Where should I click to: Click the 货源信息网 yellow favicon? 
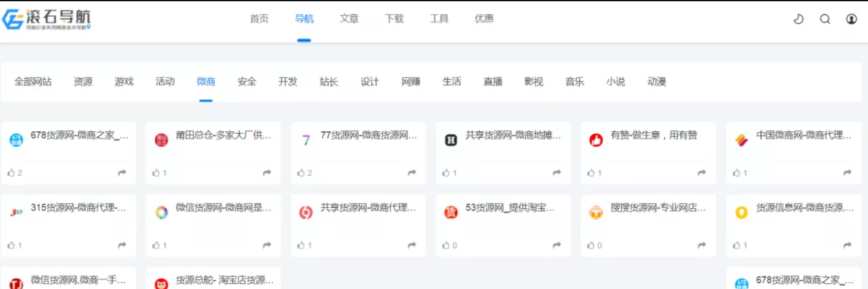(741, 212)
